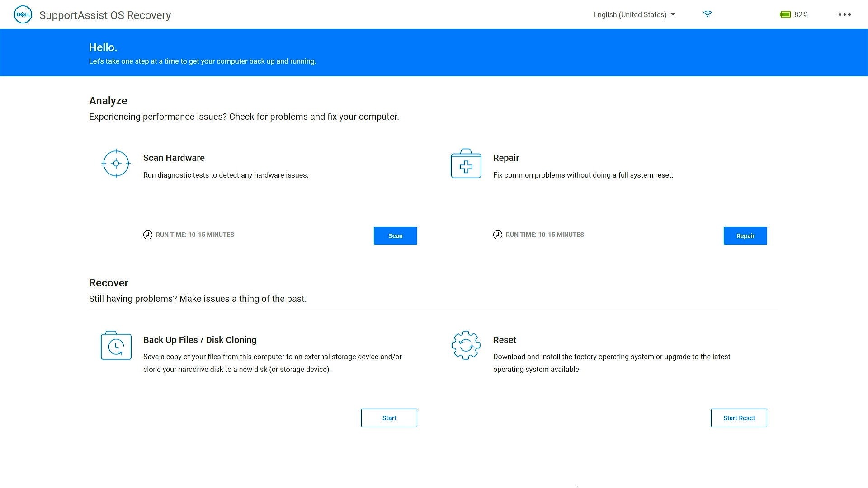
Task: Select the Reset gear icon
Action: pos(466,345)
